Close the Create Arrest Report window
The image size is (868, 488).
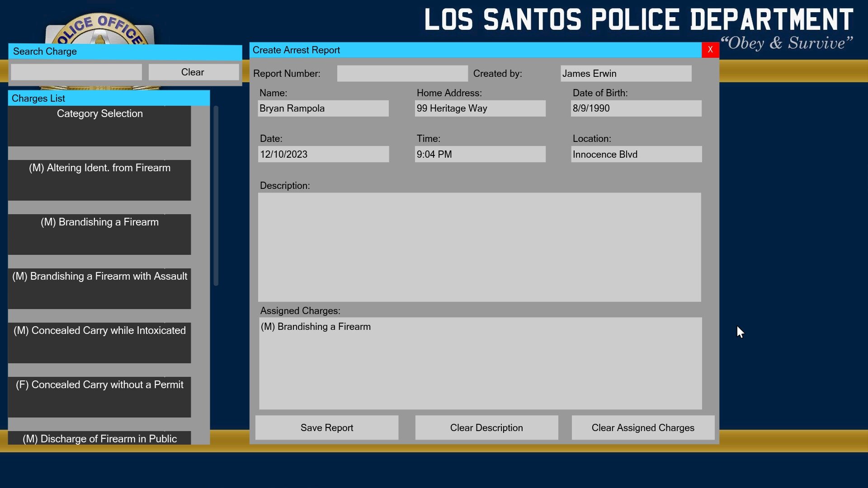[x=710, y=50]
